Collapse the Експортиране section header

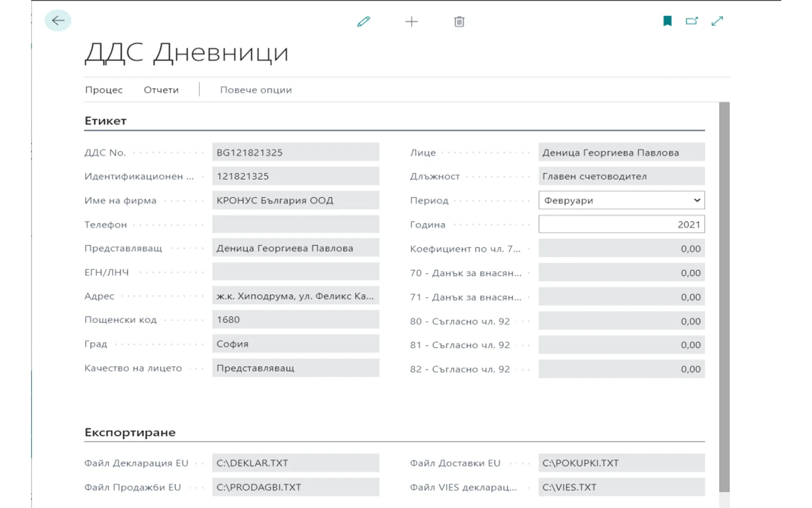[x=130, y=432]
